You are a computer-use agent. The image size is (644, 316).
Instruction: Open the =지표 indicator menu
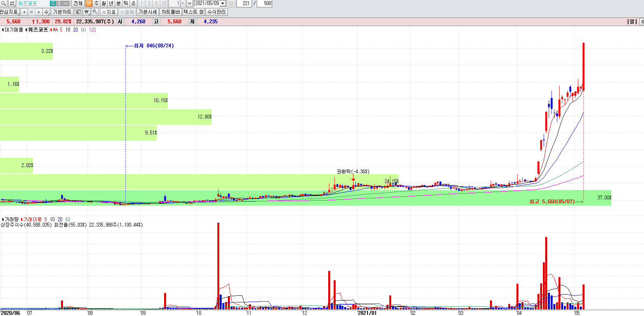pyautogui.click(x=109, y=12)
